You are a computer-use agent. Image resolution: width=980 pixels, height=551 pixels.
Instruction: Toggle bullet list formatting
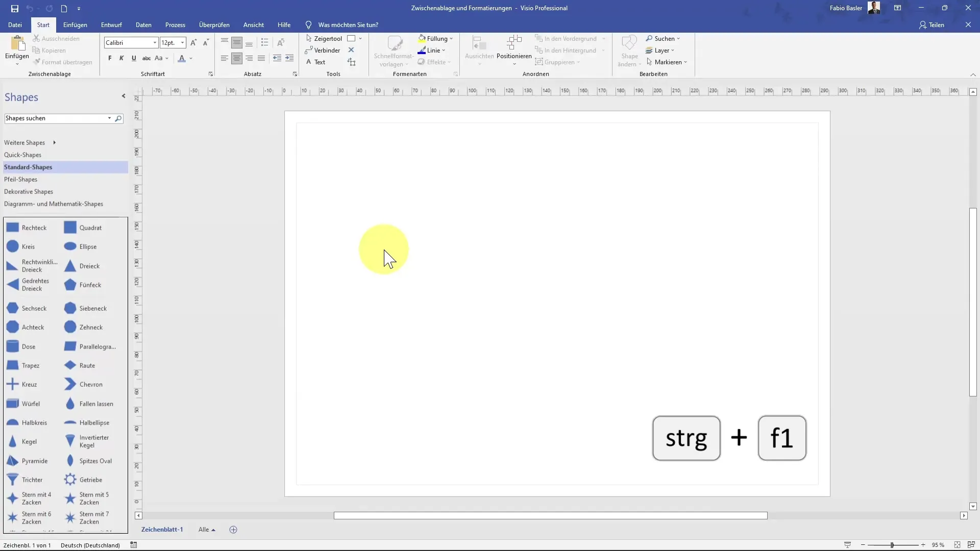coord(264,42)
